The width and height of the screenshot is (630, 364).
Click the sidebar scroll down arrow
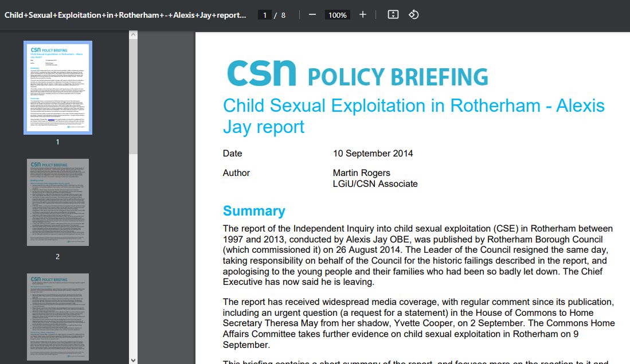(x=134, y=361)
